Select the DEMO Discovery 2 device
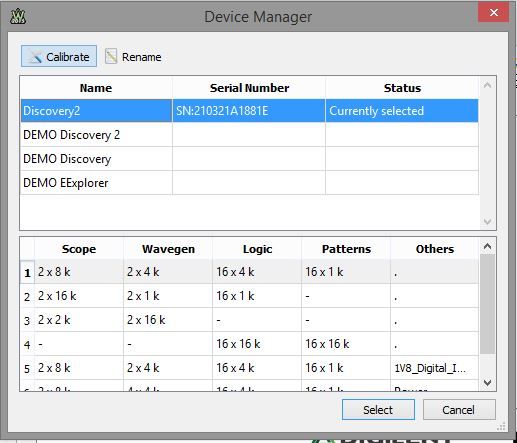Viewport: 517px width, 443px height. coord(249,135)
